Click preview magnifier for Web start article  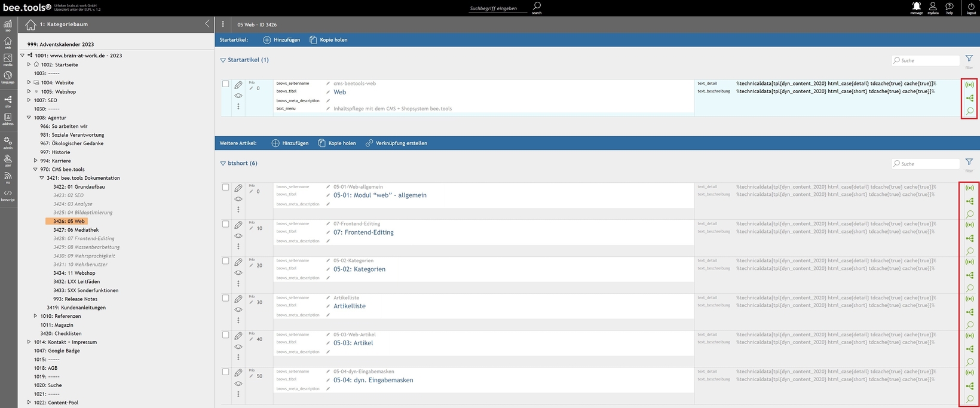[970, 111]
